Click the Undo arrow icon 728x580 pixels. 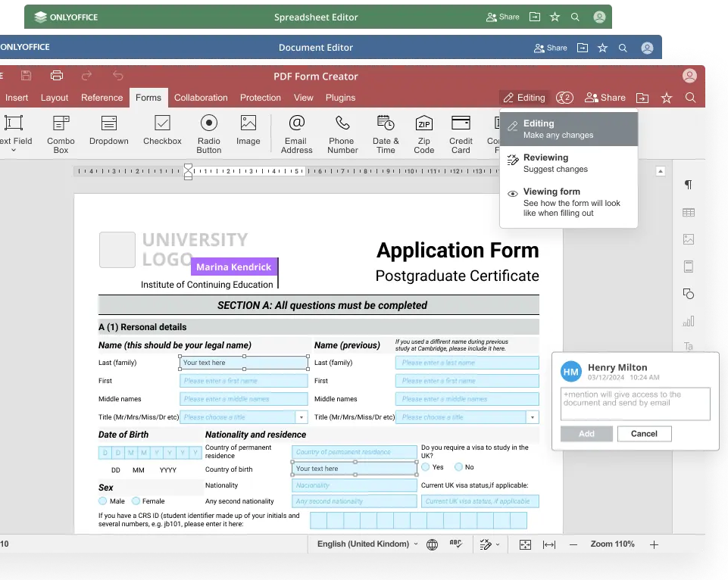(x=118, y=76)
